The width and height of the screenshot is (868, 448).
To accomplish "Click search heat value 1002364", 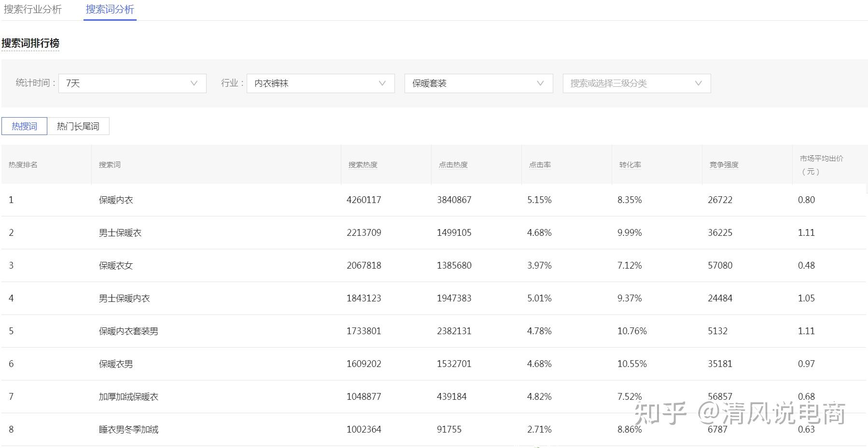I will coord(364,430).
